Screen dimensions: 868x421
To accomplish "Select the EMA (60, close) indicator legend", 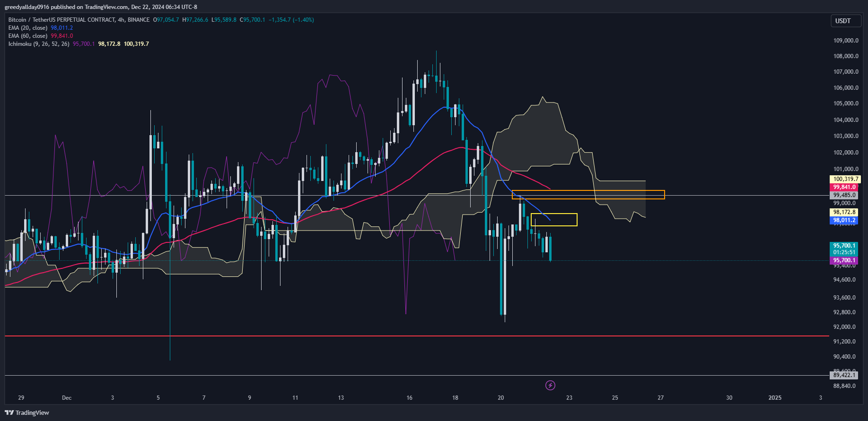I will 28,36.
